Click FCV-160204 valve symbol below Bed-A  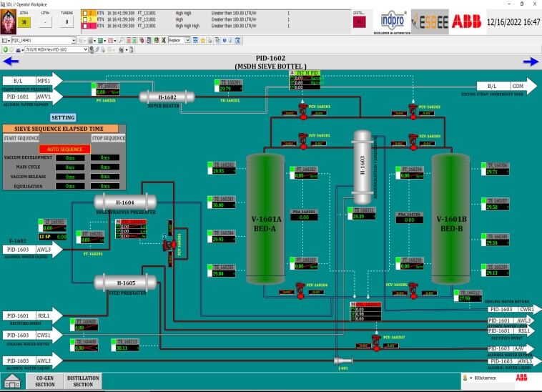pos(300,291)
